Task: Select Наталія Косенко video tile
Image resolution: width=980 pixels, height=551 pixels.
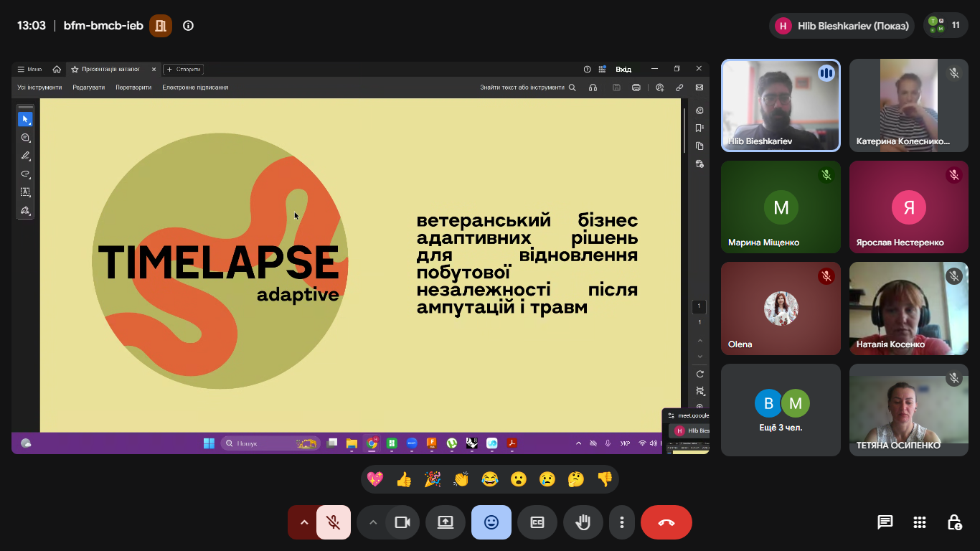Action: coord(909,309)
